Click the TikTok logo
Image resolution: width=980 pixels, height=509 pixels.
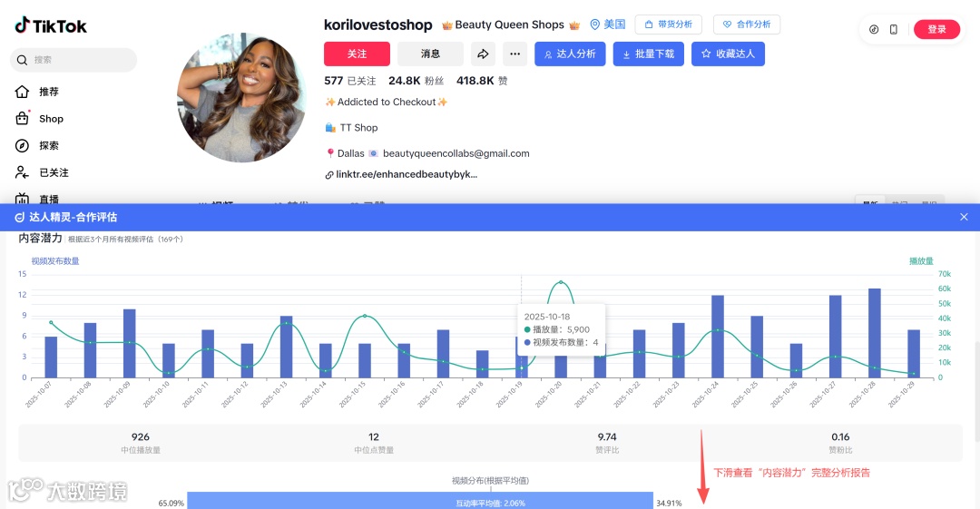(x=51, y=25)
